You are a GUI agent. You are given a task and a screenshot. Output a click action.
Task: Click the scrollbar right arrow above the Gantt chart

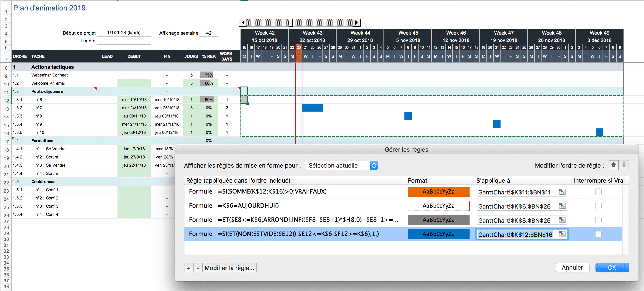(357, 23)
